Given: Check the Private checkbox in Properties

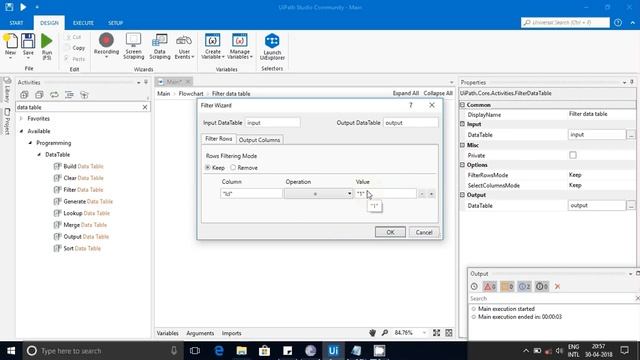Looking at the screenshot, I should (x=573, y=155).
